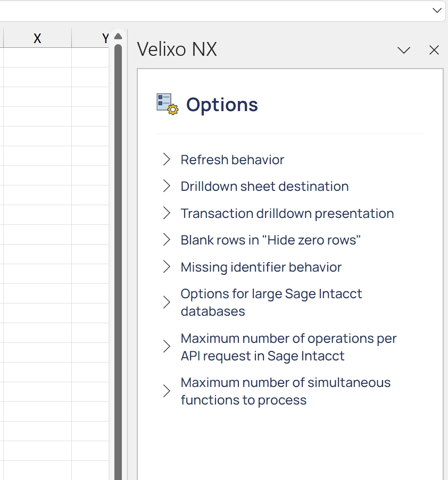Click the vertical scrollbar thumb
This screenshot has width=448, height=480.
pos(118,262)
